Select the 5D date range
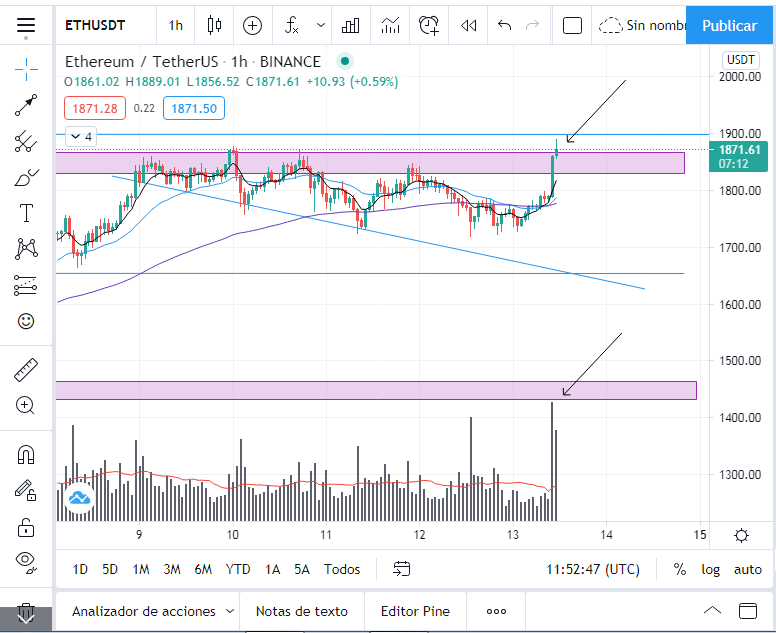 (110, 569)
